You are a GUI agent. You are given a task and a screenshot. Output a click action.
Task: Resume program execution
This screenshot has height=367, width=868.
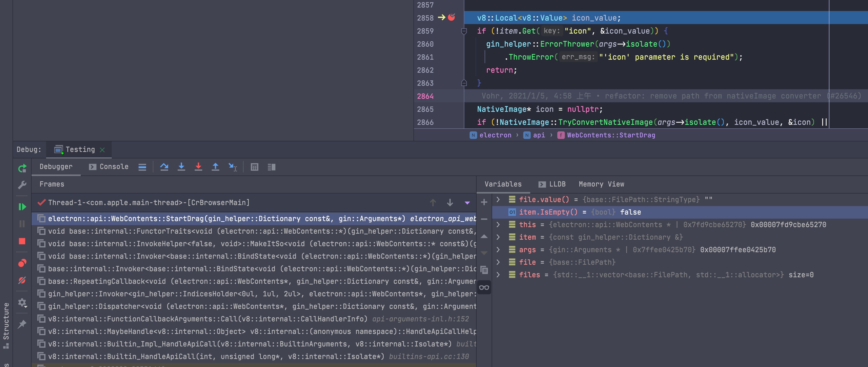(22, 207)
